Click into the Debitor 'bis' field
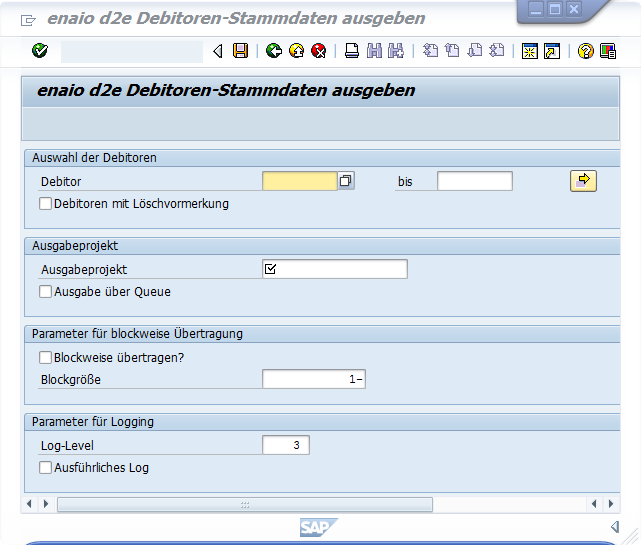The width and height of the screenshot is (641, 545). click(x=474, y=181)
